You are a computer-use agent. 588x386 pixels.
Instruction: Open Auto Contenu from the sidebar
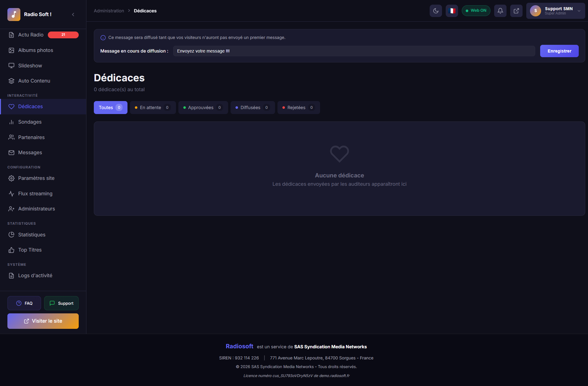click(x=34, y=81)
